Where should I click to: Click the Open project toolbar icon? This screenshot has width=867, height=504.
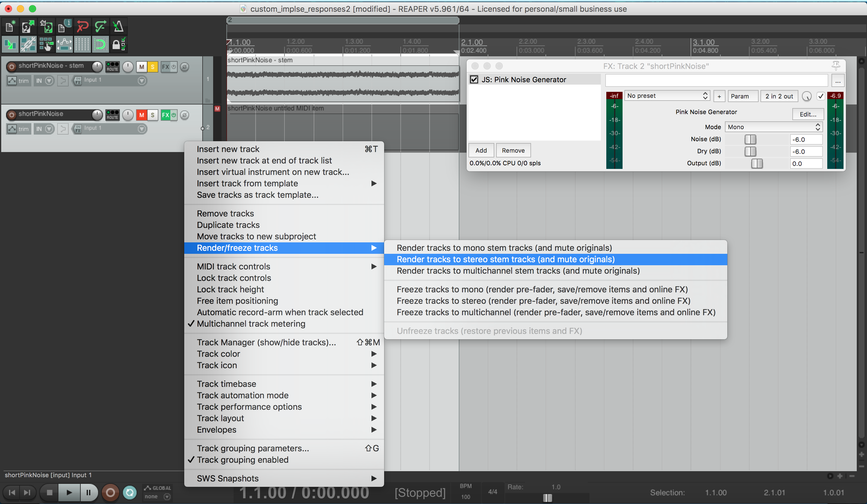click(28, 26)
